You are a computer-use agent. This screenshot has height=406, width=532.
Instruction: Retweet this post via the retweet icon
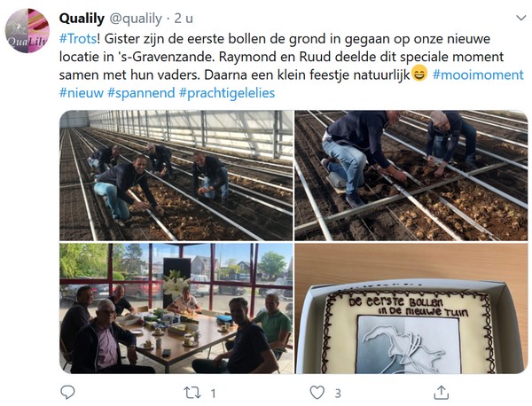coord(192,393)
